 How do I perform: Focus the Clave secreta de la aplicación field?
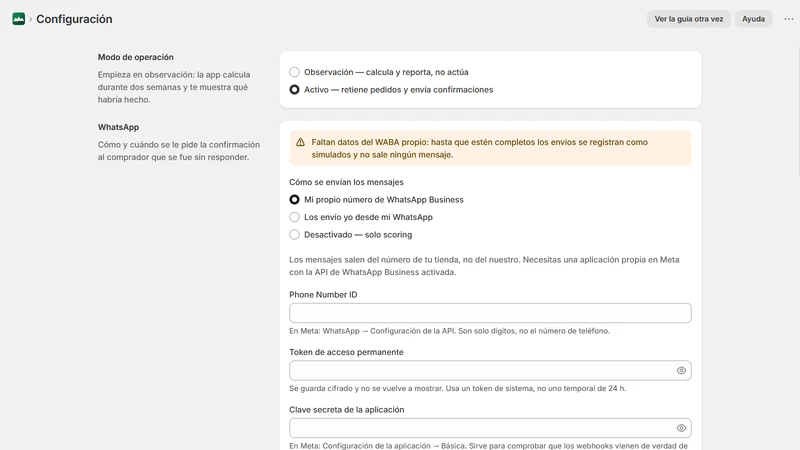tap(490, 428)
